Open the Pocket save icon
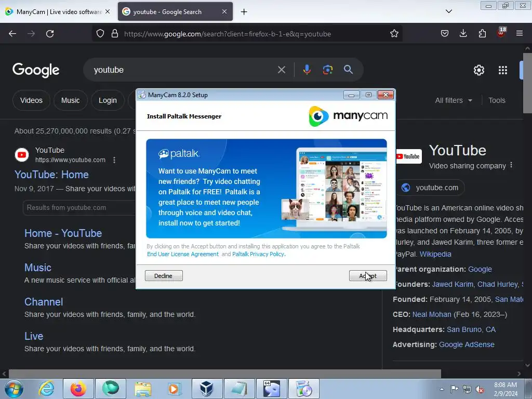This screenshot has width=532, height=399. tap(445, 34)
